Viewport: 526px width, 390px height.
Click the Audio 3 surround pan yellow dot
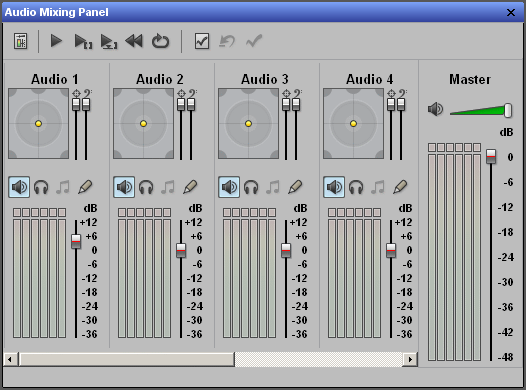tap(249, 124)
